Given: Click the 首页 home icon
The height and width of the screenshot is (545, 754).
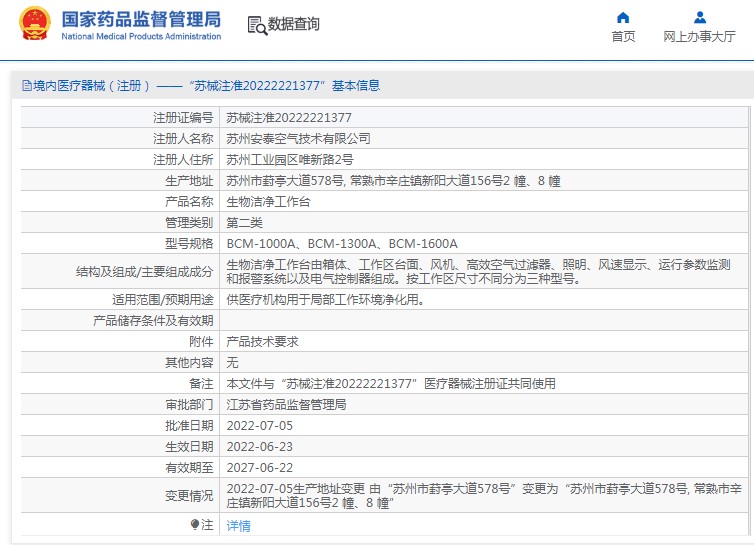Looking at the screenshot, I should pyautogui.click(x=623, y=18).
